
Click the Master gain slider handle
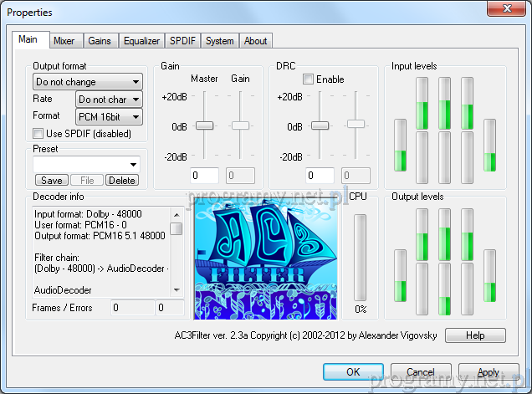click(205, 125)
